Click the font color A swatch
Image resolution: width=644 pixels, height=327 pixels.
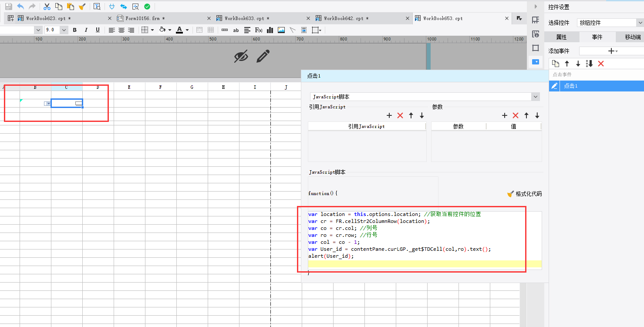point(179,30)
